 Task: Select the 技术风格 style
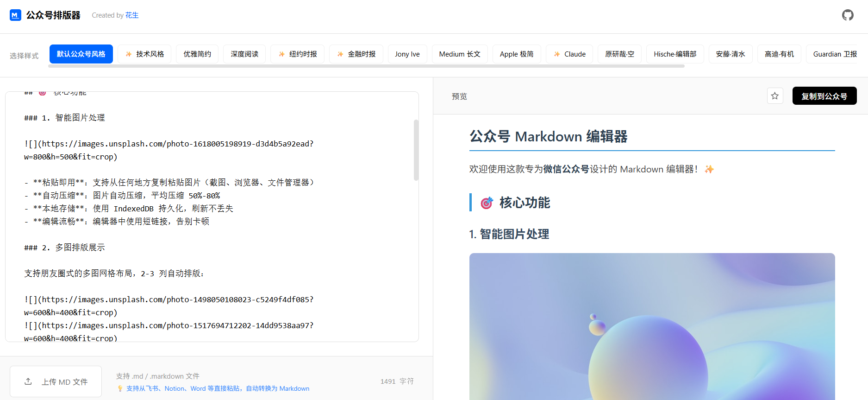click(x=144, y=54)
